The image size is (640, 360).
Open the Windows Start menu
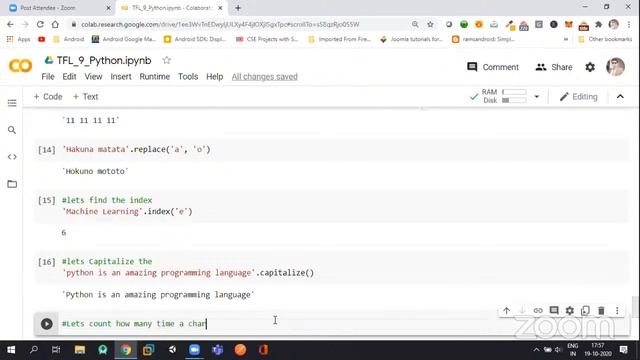coord(11,350)
